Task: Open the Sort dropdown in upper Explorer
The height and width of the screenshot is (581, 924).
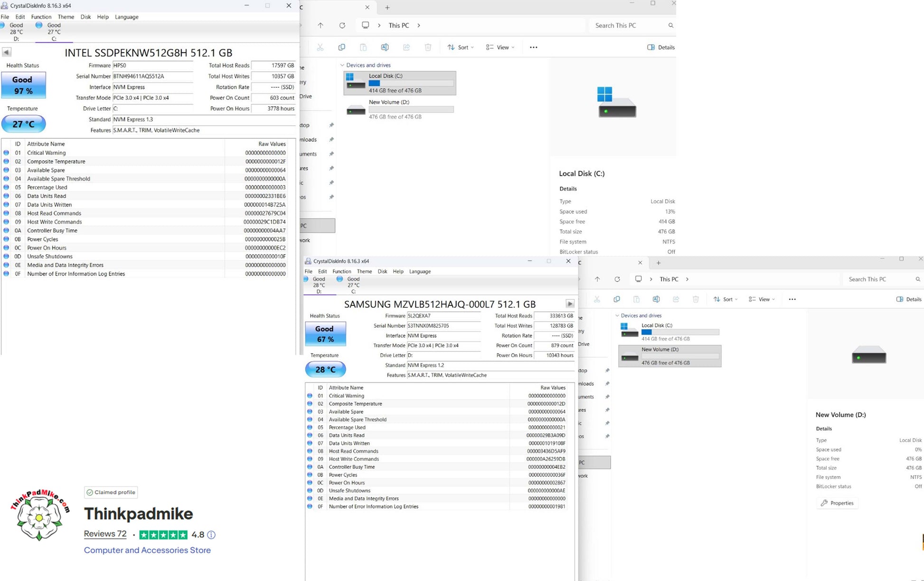Action: (x=460, y=48)
